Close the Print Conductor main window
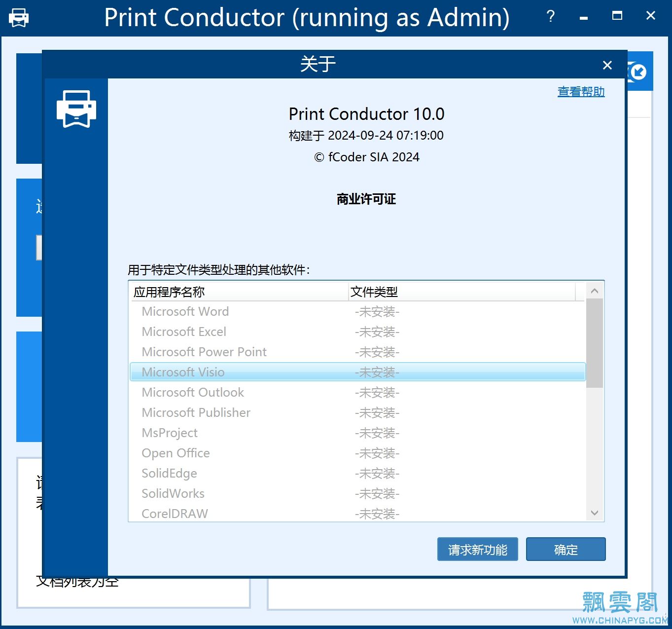Screen dimensions: 672x629 (x=651, y=16)
